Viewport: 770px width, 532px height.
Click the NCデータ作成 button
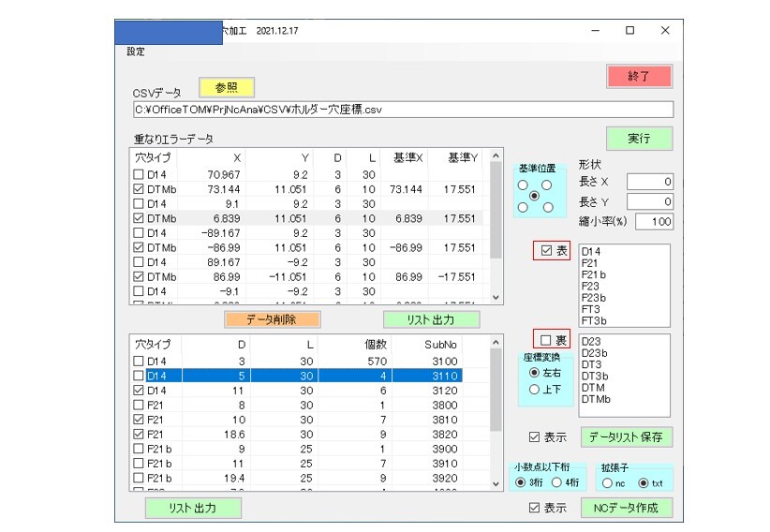pyautogui.click(x=627, y=508)
